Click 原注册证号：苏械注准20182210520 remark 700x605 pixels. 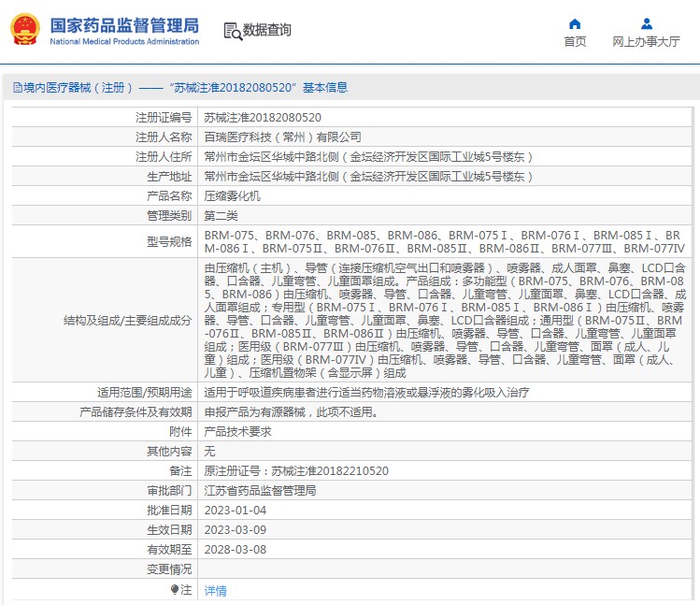tap(296, 471)
